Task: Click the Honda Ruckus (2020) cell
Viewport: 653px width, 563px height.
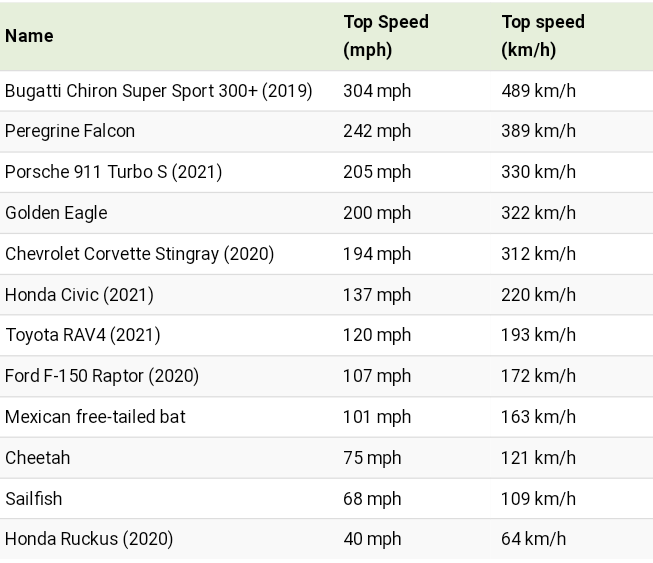Action: 89,539
